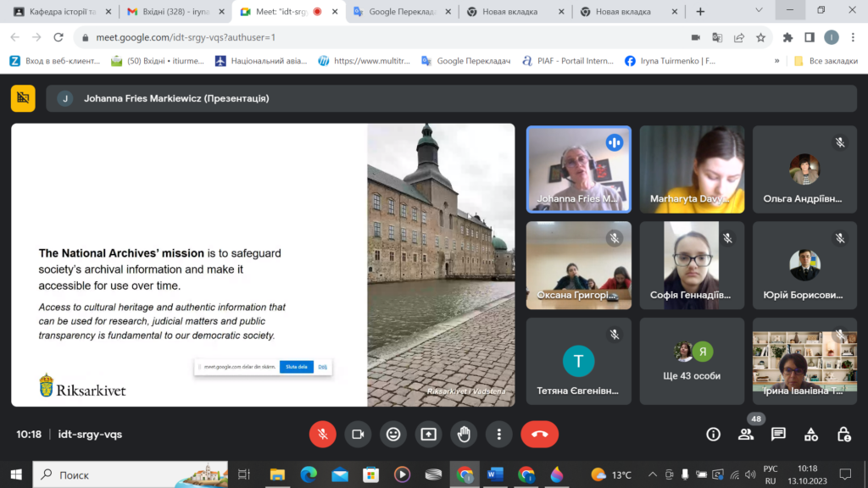Show hidden icons in system tray
Screen dimensions: 868x488
(653, 474)
